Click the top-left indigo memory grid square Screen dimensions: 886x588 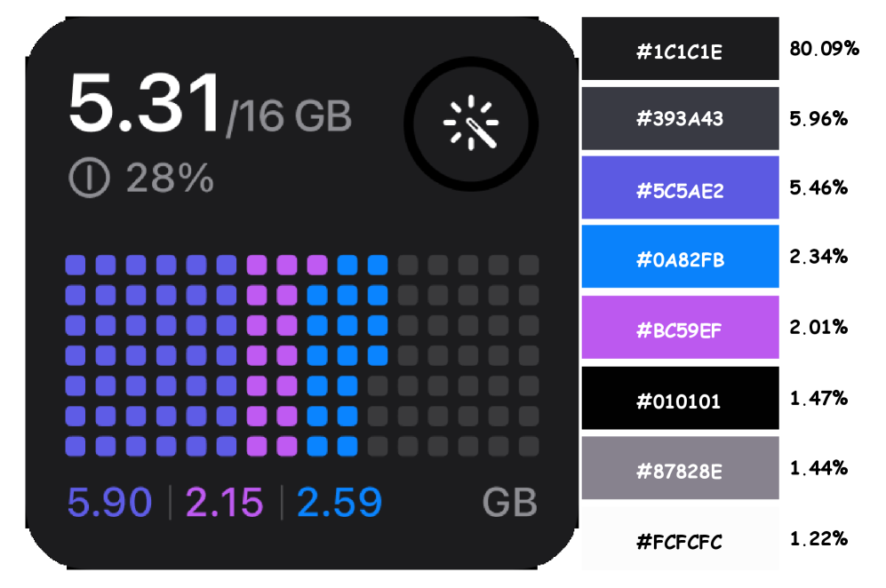pyautogui.click(x=76, y=265)
